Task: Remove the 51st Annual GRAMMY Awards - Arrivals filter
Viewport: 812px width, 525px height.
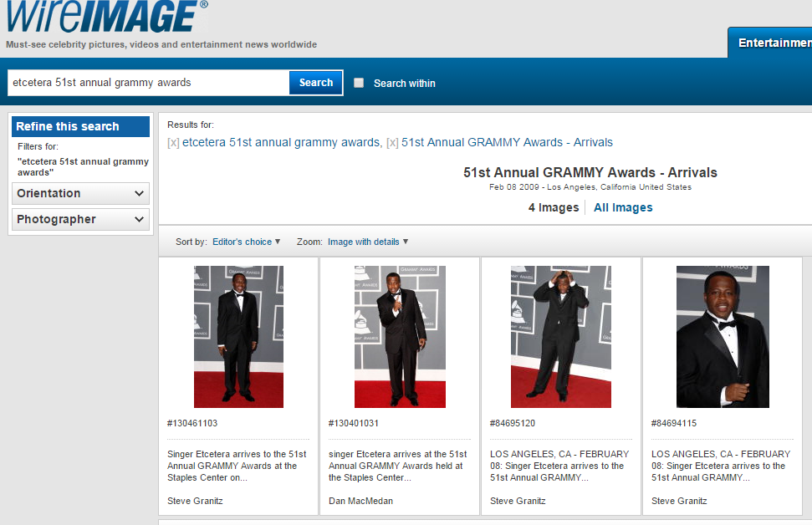Action: [392, 143]
